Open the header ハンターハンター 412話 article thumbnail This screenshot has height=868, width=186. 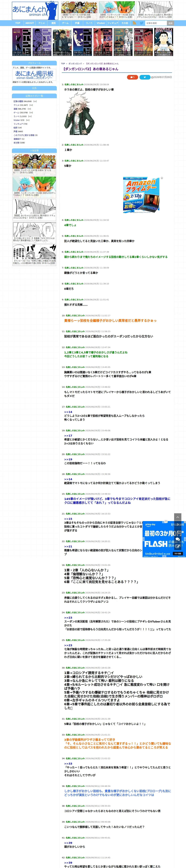pyautogui.click(x=117, y=10)
